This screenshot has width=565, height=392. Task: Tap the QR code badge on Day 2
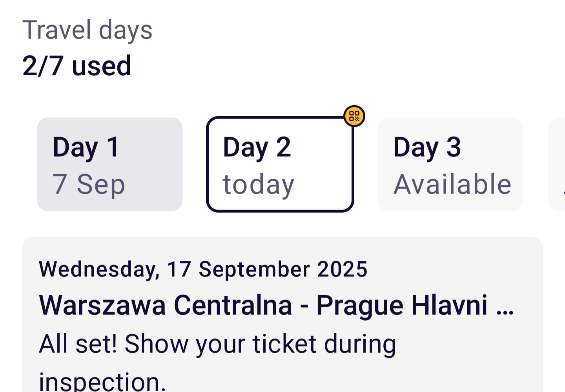[x=354, y=116]
